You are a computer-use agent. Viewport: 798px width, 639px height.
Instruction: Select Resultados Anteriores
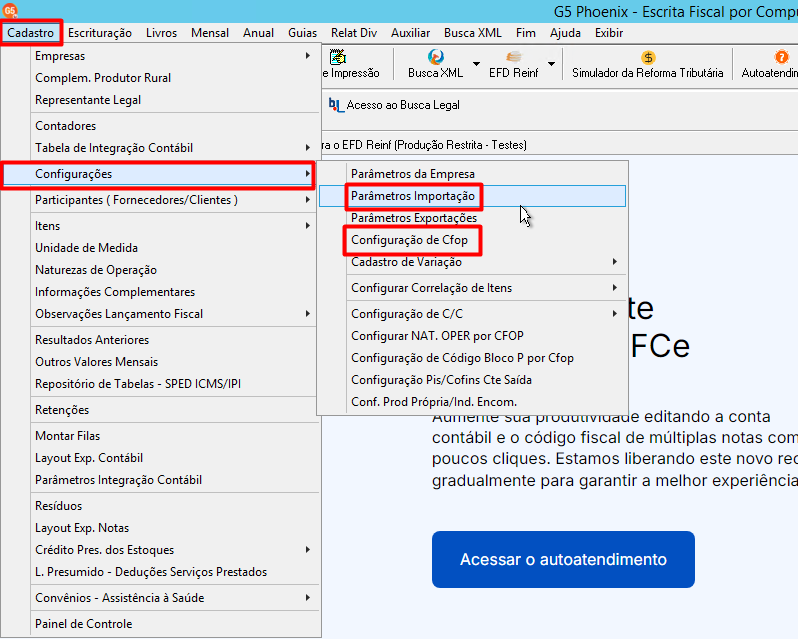160,339
